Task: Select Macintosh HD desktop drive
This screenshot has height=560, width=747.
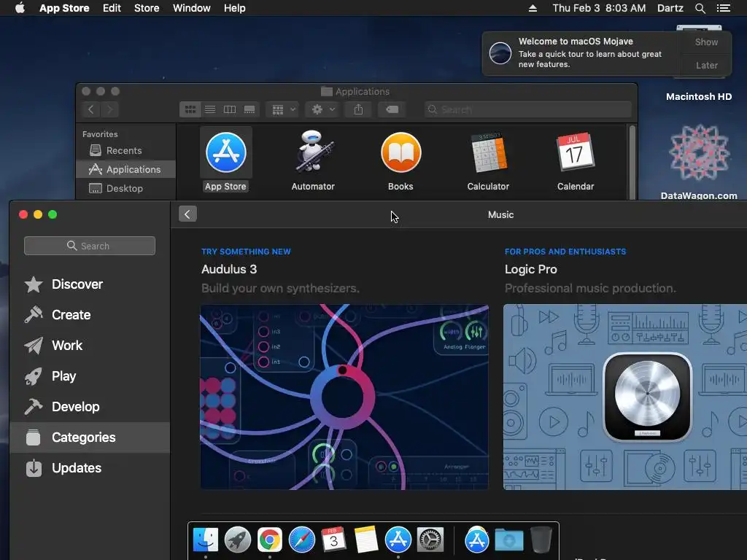Action: pyautogui.click(x=699, y=97)
